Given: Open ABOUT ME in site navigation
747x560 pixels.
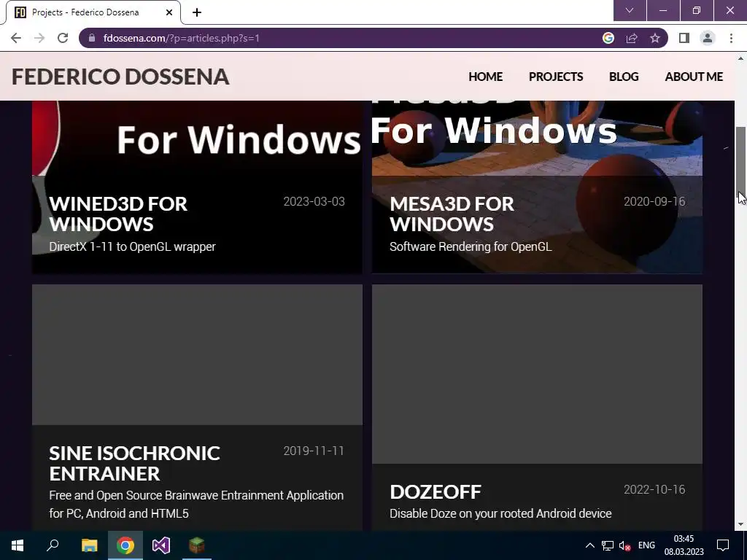Looking at the screenshot, I should [x=694, y=77].
